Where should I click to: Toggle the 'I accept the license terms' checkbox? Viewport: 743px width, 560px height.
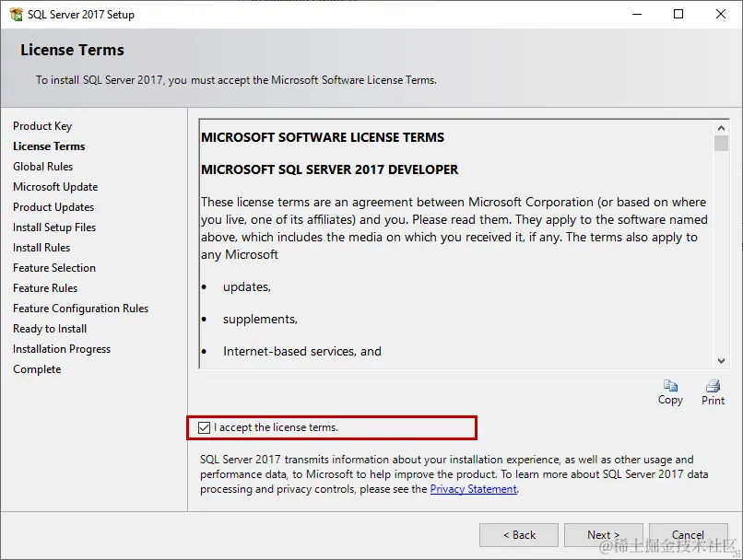click(205, 427)
